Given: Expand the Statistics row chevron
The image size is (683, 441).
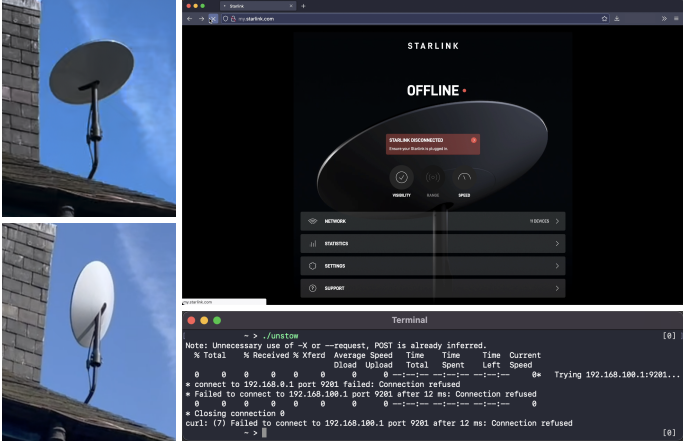Looking at the screenshot, I should [x=557, y=243].
